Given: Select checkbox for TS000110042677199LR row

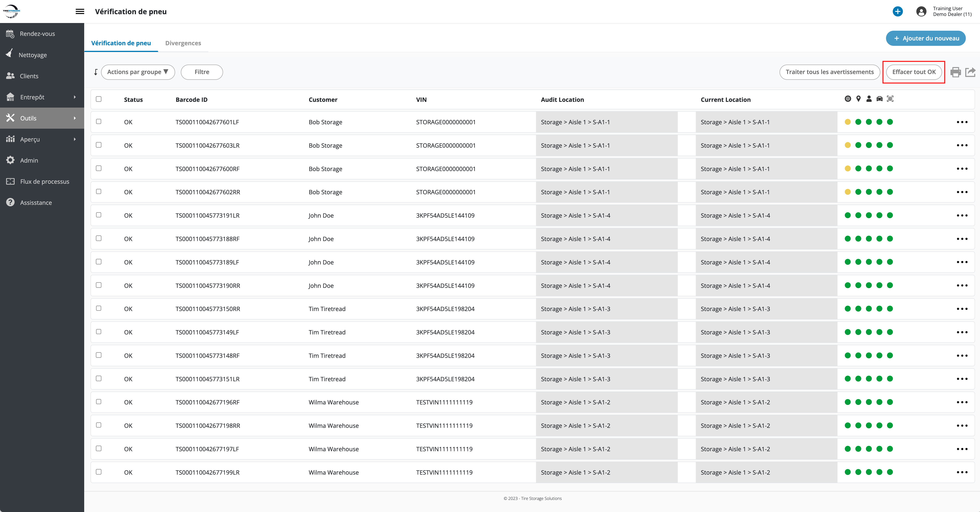Looking at the screenshot, I should point(99,472).
